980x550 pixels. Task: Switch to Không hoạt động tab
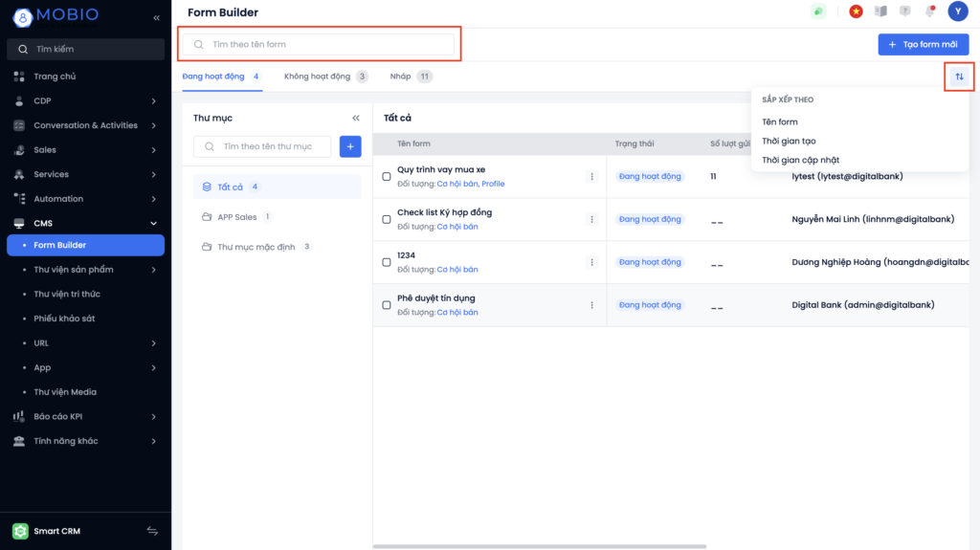pyautogui.click(x=317, y=77)
